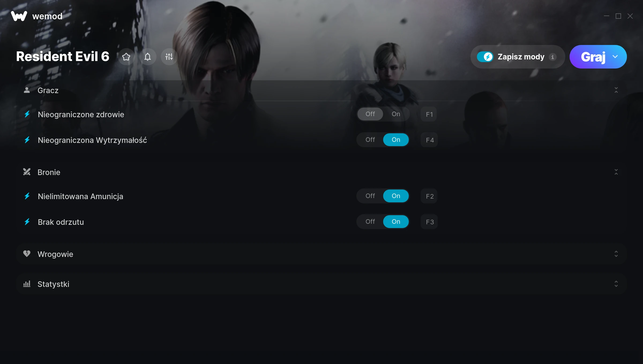Turn On Nieograniczone zdrowie cheat

coord(396,114)
